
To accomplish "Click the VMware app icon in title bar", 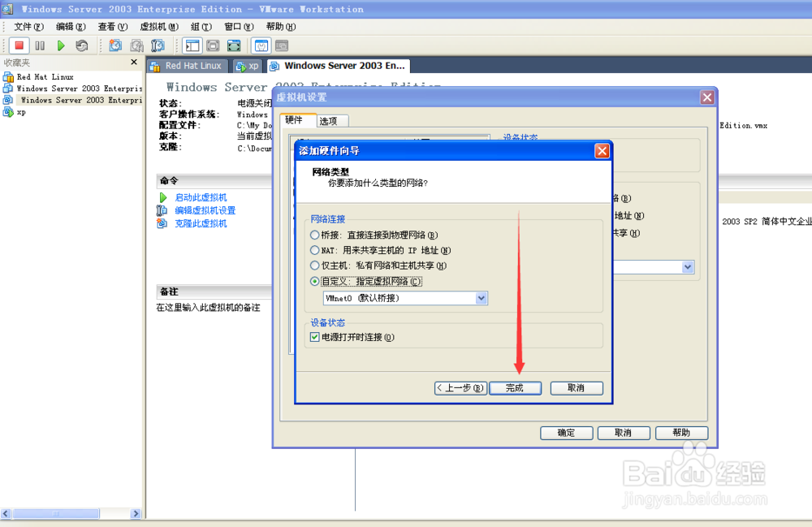I will [7, 9].
